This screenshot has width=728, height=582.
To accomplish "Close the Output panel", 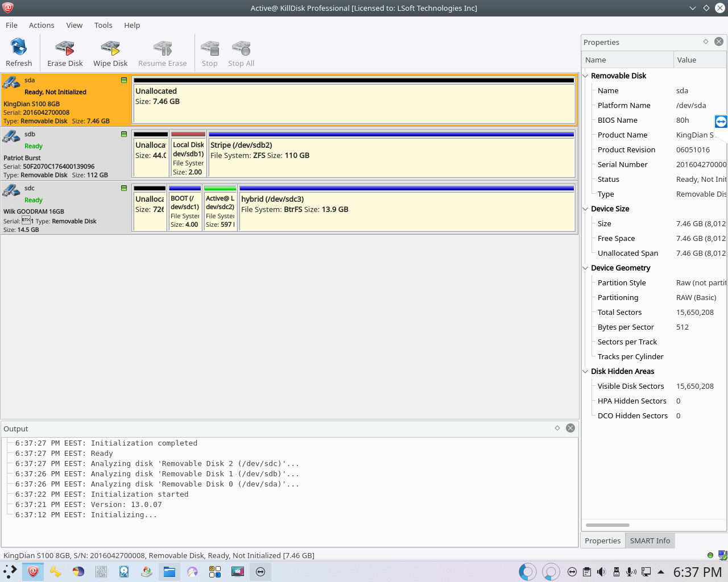I will [x=570, y=428].
